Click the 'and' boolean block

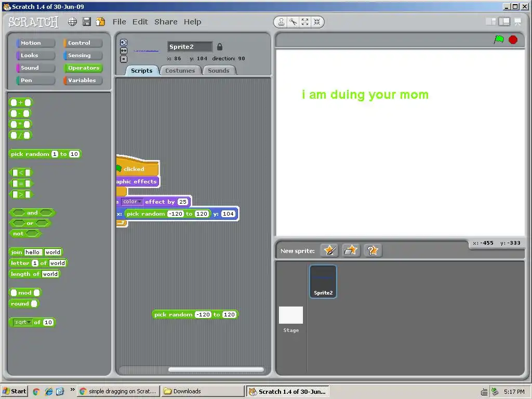(x=32, y=212)
